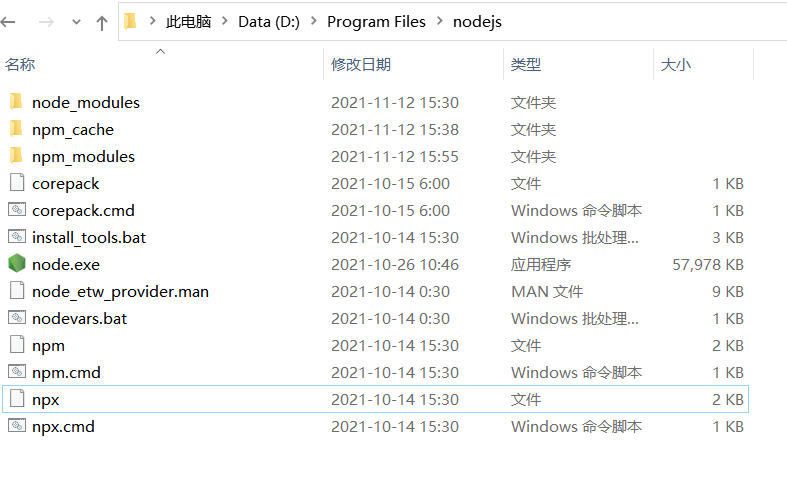This screenshot has height=486, width=787.
Task: Click the node_modules folder icon
Action: (x=17, y=101)
